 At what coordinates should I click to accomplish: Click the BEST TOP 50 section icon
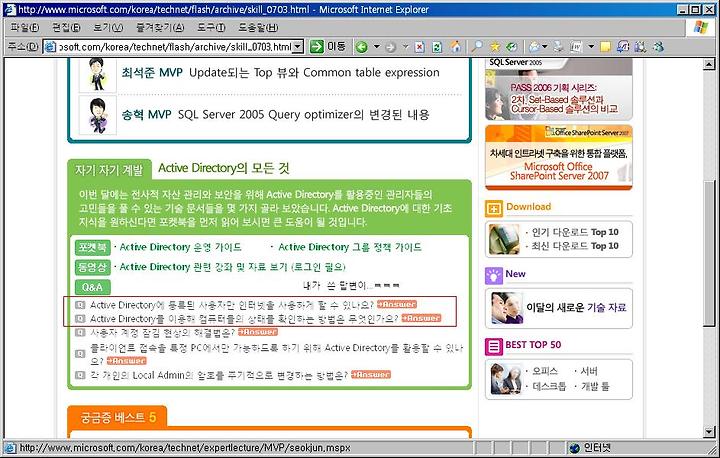494,346
